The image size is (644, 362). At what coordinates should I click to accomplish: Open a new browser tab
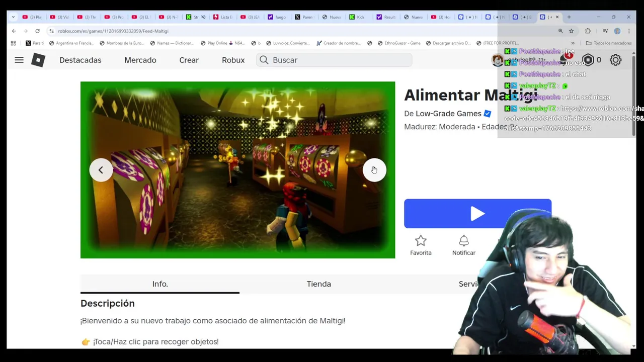click(569, 17)
